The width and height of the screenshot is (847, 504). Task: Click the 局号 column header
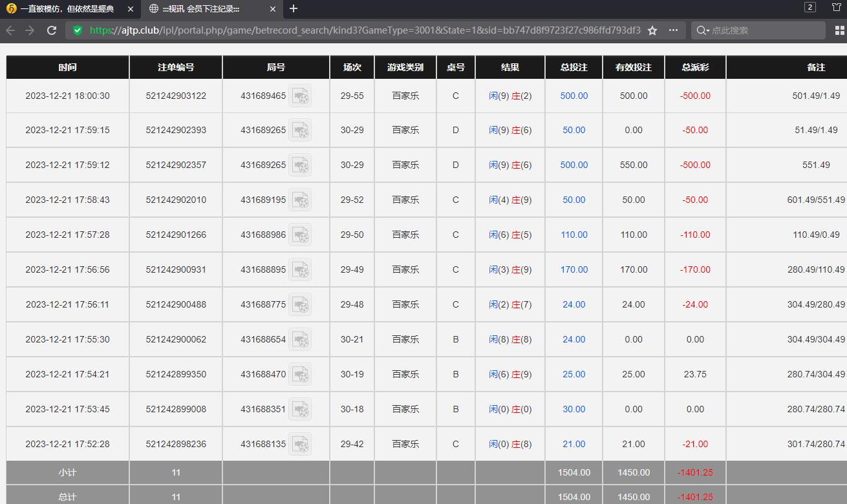point(276,67)
